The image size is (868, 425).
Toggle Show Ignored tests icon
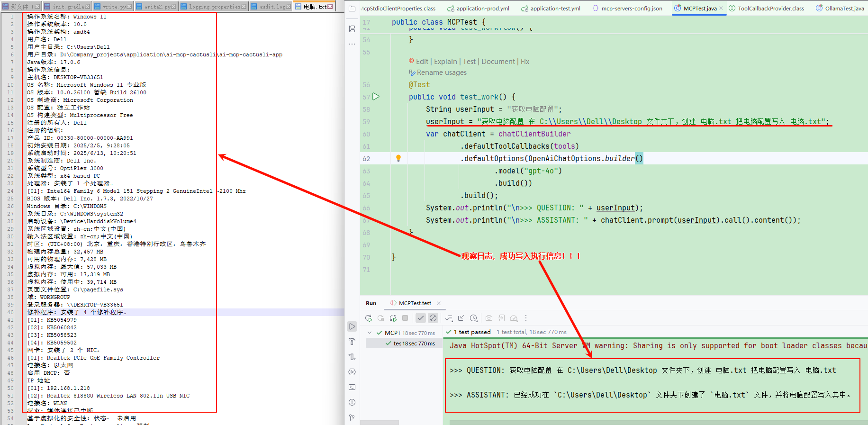(433, 318)
